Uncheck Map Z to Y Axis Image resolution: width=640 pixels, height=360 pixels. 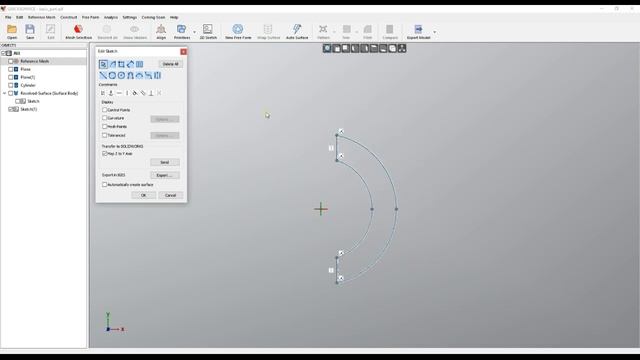tap(104, 153)
